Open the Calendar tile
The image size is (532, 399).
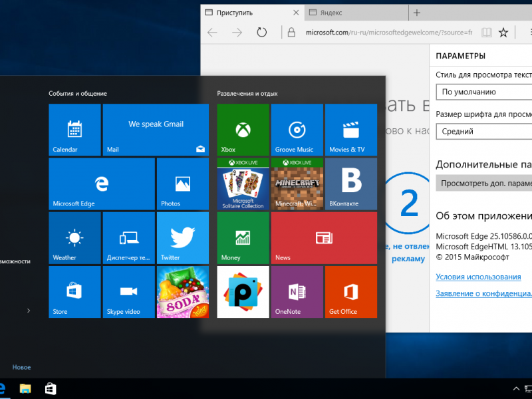coord(74,130)
